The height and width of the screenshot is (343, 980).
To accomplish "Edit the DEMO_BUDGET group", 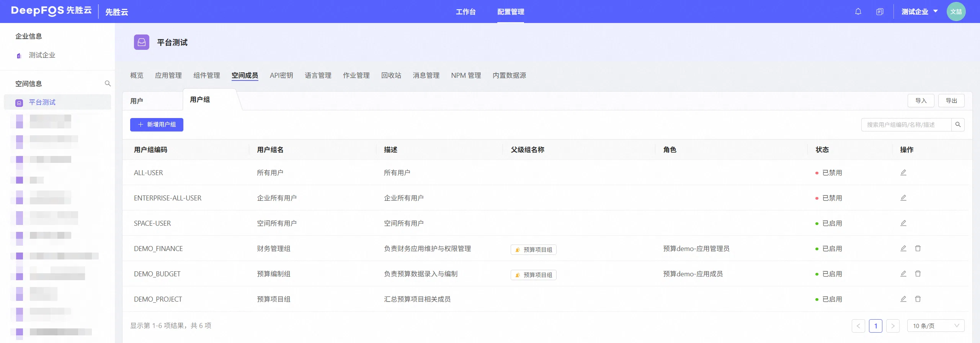I will (x=903, y=274).
